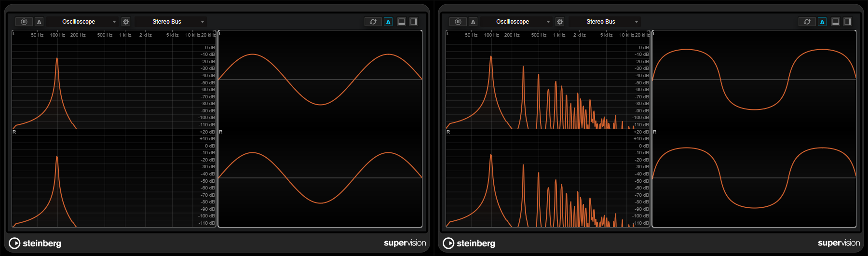Split module vertically in the left window
This screenshot has height=256, width=868.
coord(414,22)
